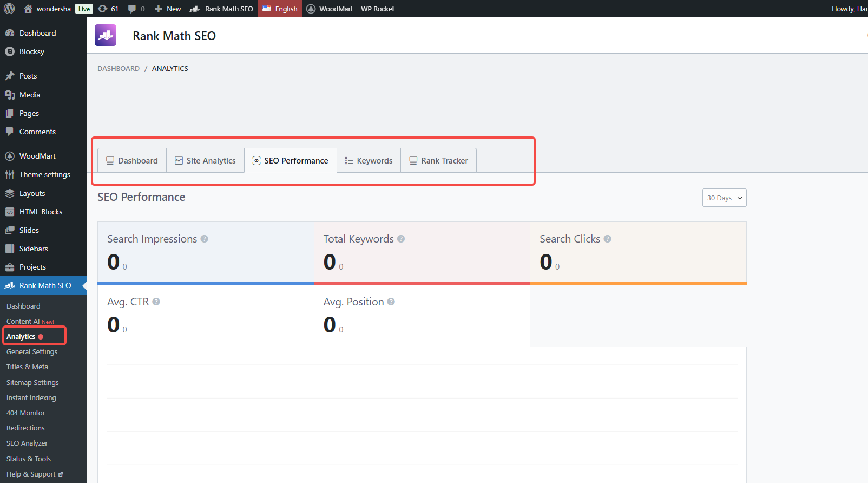The width and height of the screenshot is (868, 483).
Task: Open the WoodMart sidebar menu item
Action: tap(37, 156)
